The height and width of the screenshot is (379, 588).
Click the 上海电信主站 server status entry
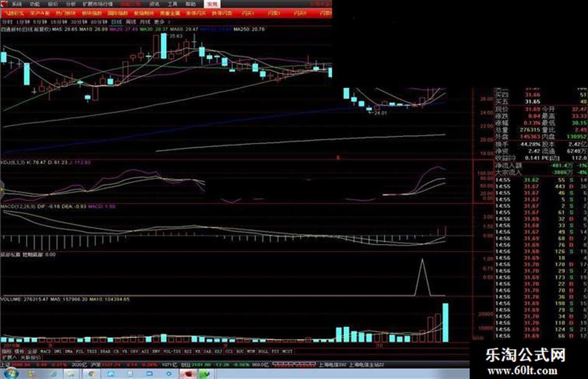point(366,365)
